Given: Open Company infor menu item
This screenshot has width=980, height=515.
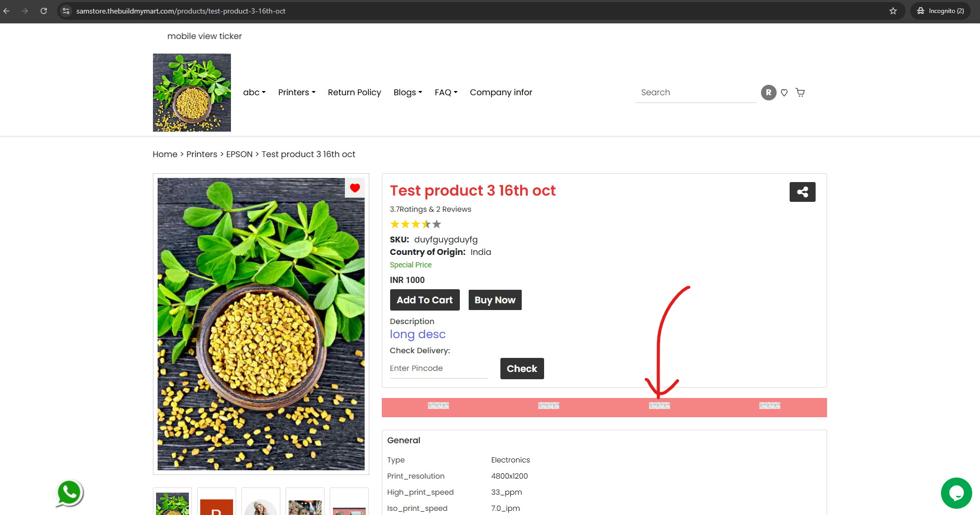Looking at the screenshot, I should coord(501,93).
